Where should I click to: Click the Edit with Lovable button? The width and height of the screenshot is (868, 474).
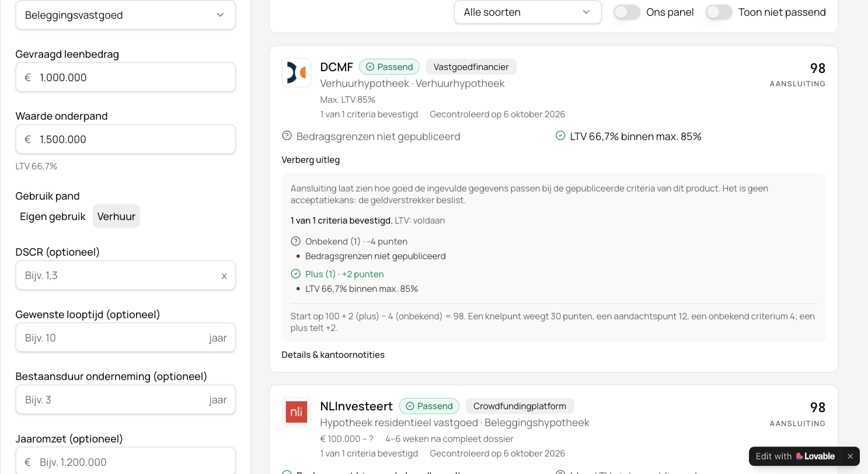pyautogui.click(x=795, y=456)
